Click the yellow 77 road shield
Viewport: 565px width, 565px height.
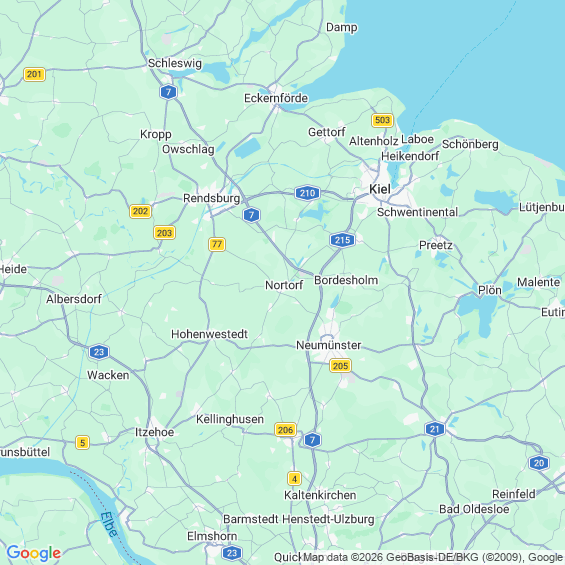(217, 244)
